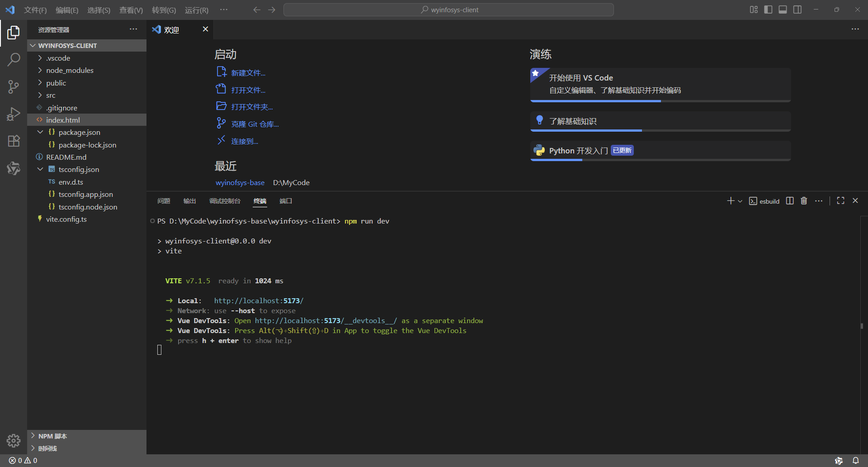
Task: Collapse the tsconfig.json nested files
Action: point(40,169)
